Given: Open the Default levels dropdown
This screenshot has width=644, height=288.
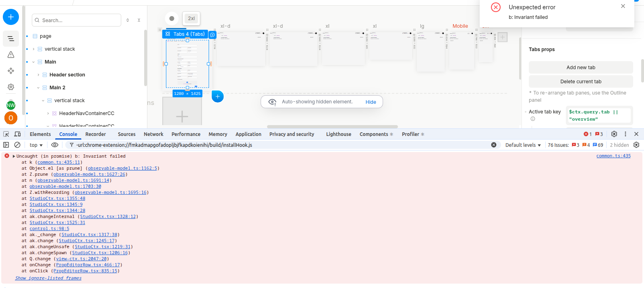Looking at the screenshot, I should click(x=523, y=145).
